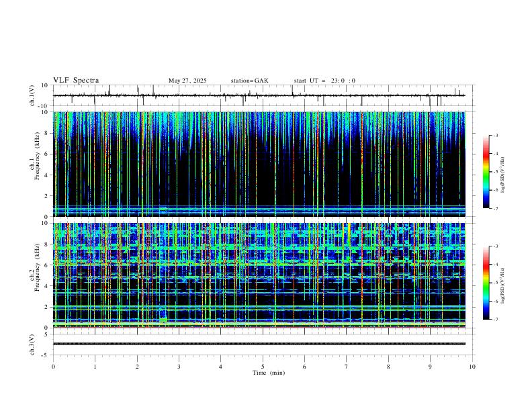
Task: Select the "start UT = 23:0 :0" text
Action: coord(324,81)
